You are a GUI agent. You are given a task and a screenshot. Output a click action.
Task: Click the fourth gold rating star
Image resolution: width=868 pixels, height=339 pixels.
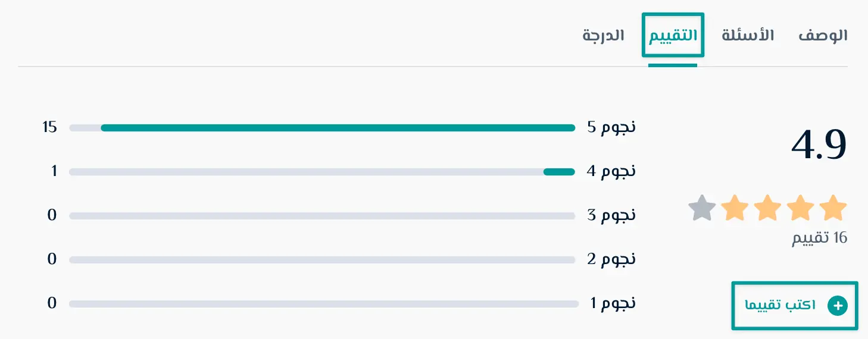pos(735,208)
